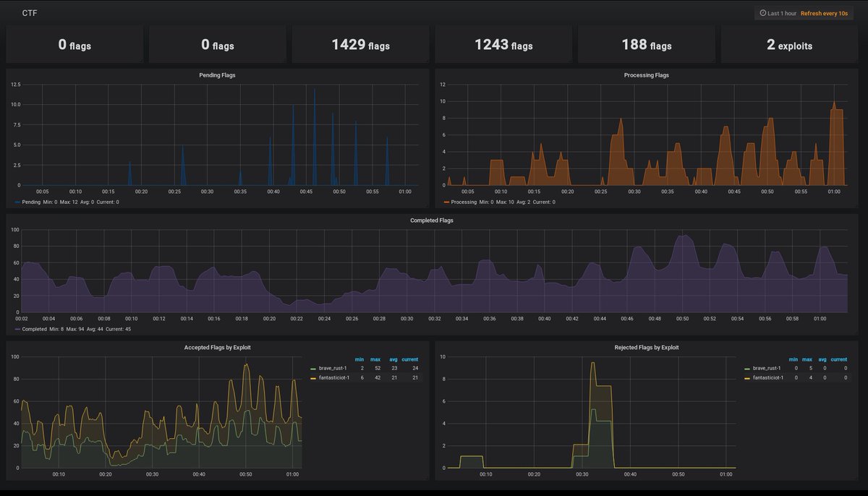Click max value 52 for brave_rust-1

[378, 369]
